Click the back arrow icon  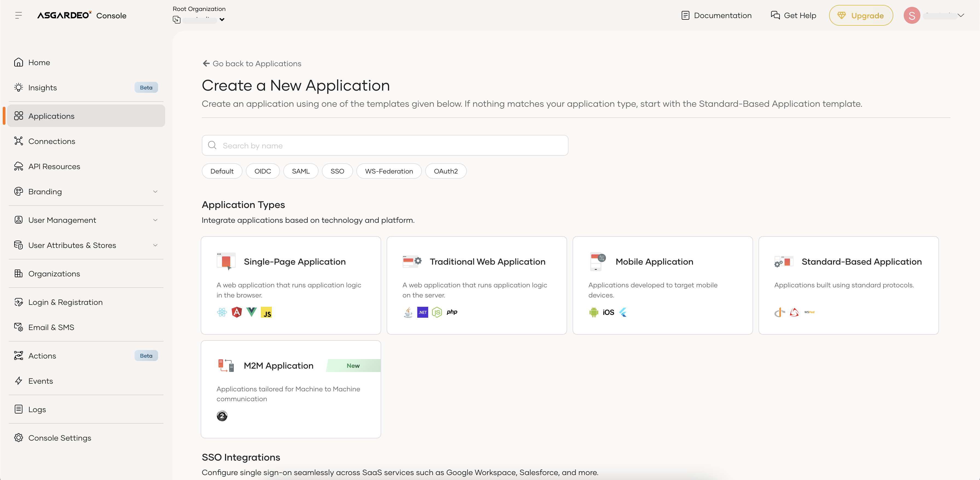pos(206,63)
